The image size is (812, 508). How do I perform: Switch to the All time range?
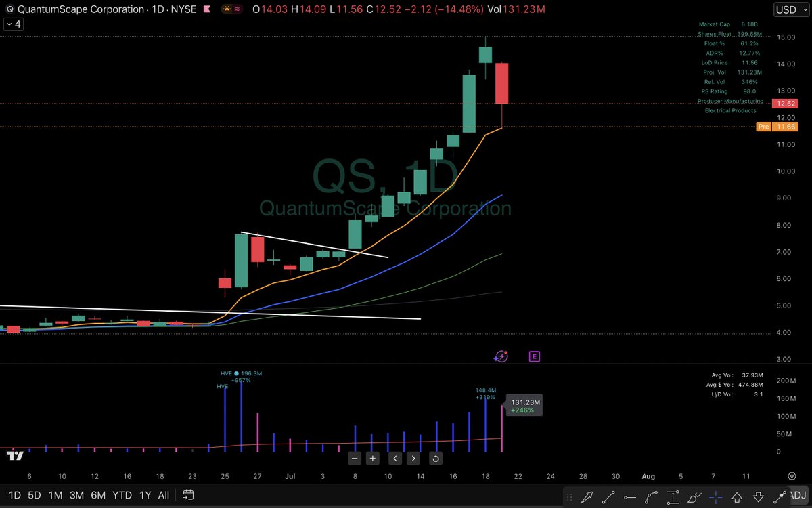click(x=164, y=495)
